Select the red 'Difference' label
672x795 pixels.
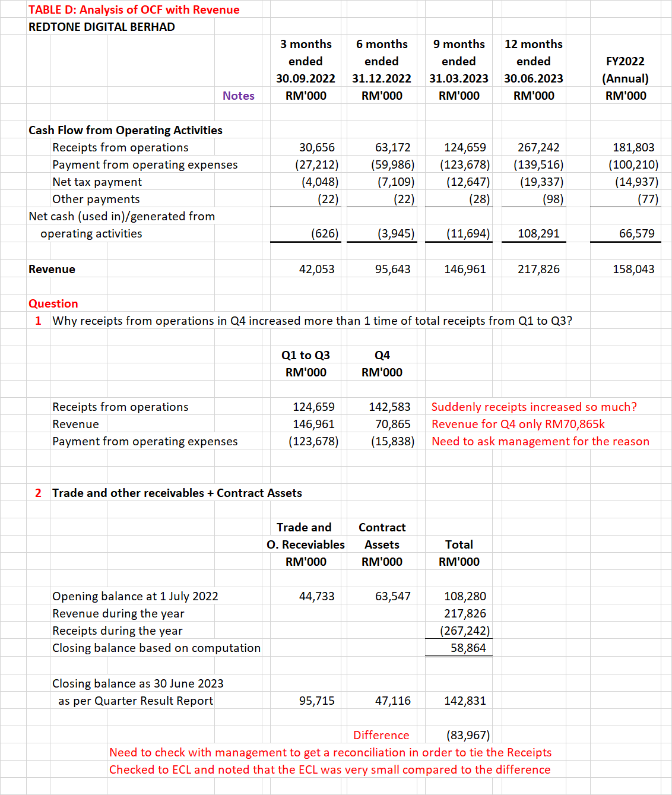(381, 735)
